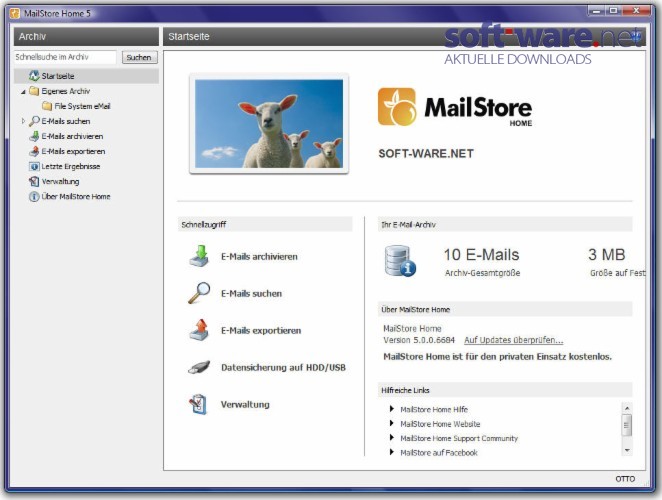The image size is (662, 500).
Task: Open E-Mails archivieren from sidebar
Action: point(72,136)
